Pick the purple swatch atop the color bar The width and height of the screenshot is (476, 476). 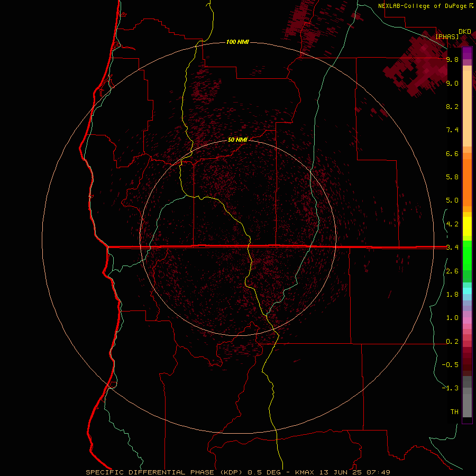coord(467,53)
